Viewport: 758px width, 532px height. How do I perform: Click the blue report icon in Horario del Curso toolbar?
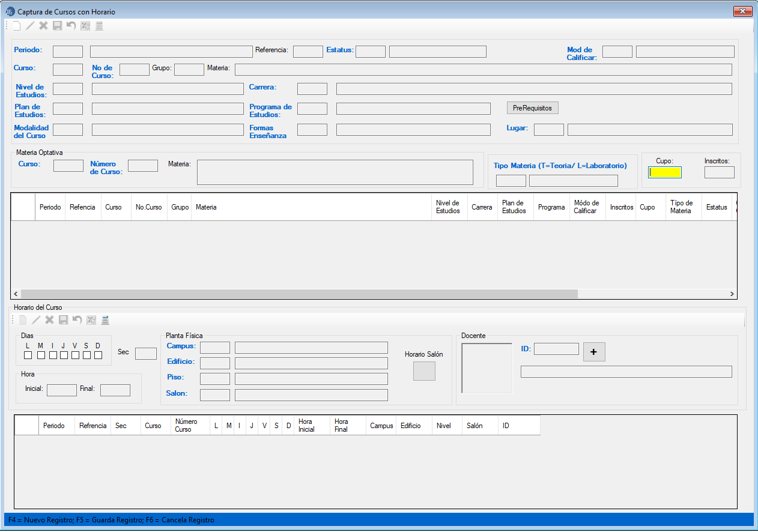[105, 320]
